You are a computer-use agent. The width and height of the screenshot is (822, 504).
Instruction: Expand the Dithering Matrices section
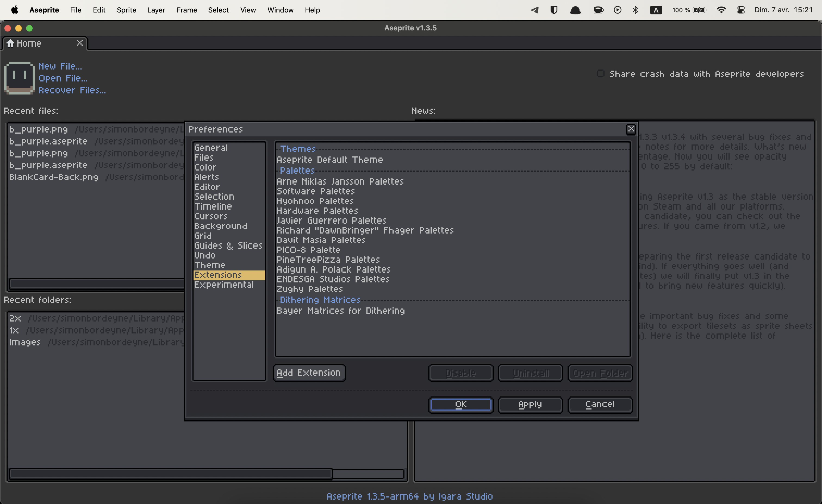[319, 300]
